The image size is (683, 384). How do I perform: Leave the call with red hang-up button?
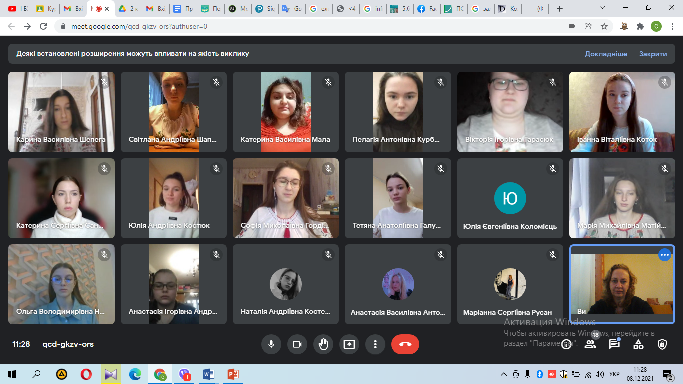(405, 344)
